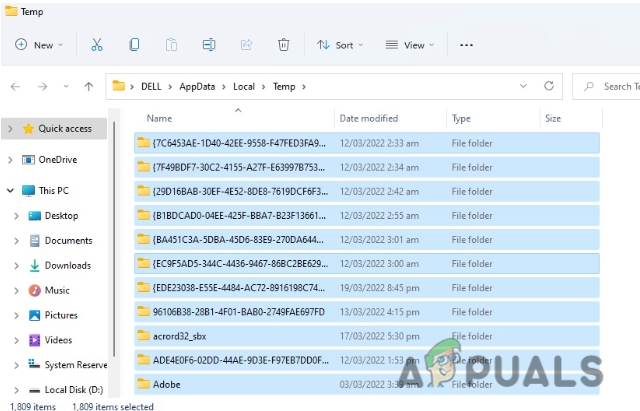The width and height of the screenshot is (640, 411).
Task: Select folder {7C6453AE-1D40-42EE-9558
Action: tap(367, 143)
